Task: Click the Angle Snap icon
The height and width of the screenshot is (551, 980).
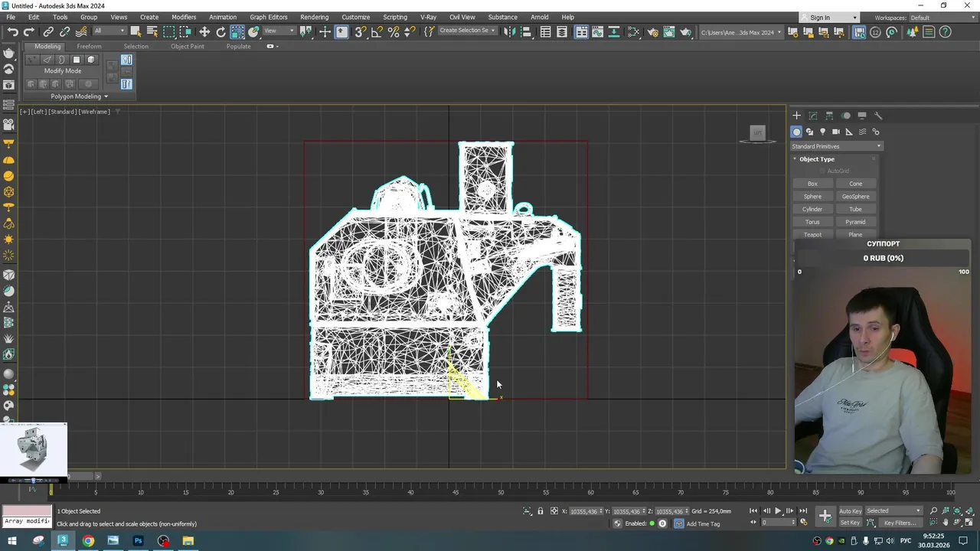Action: [377, 31]
